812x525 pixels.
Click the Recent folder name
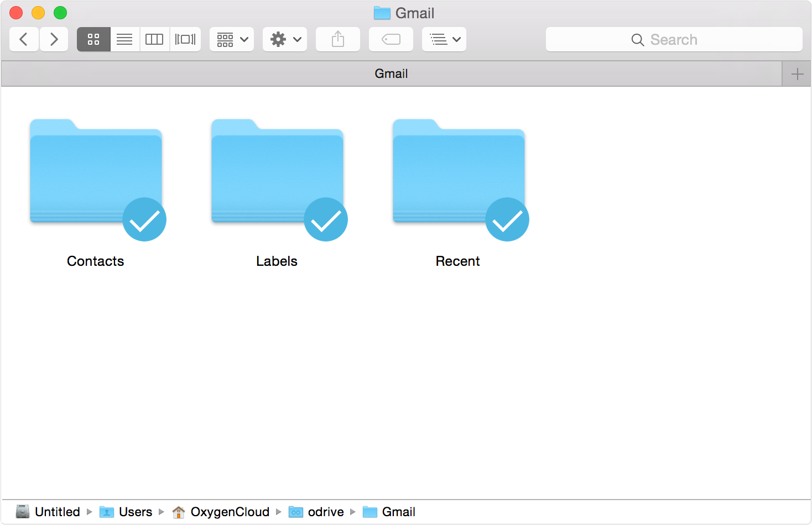(x=458, y=261)
